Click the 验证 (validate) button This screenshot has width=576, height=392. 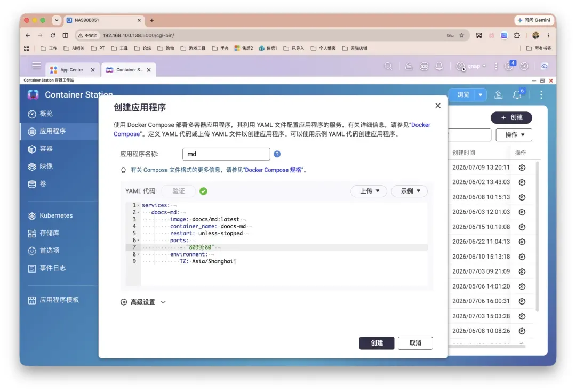(179, 191)
